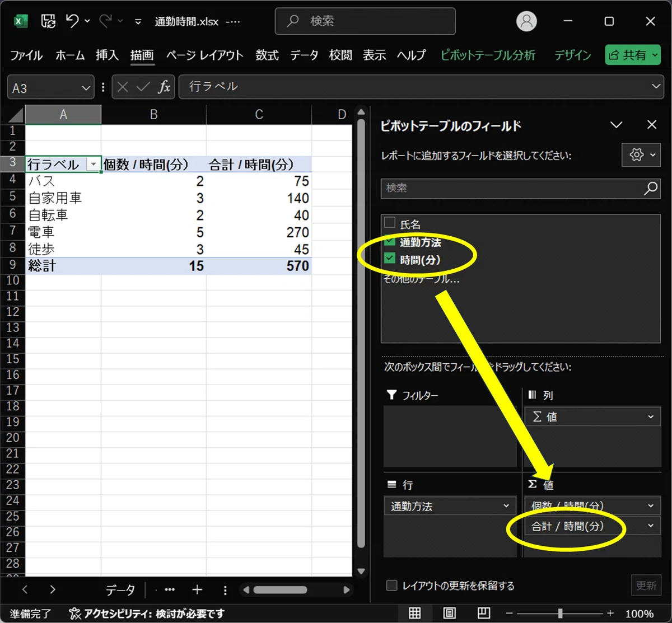This screenshot has width=672, height=623.
Task: Open the ヘルプ ribbon tab
Action: 412,55
